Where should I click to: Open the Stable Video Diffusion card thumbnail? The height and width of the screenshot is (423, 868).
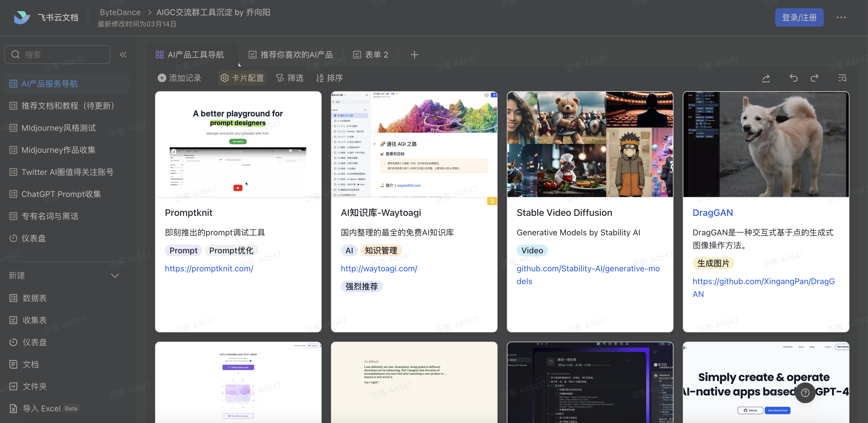coord(590,144)
